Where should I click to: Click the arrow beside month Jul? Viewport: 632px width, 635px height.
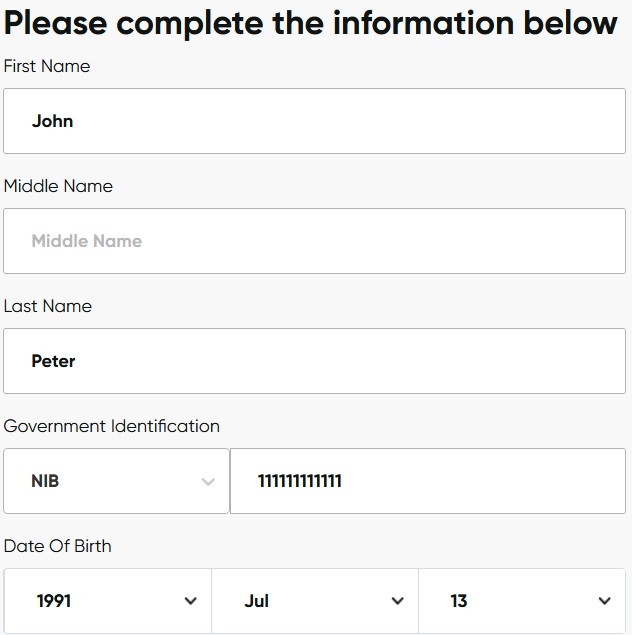coord(397,601)
